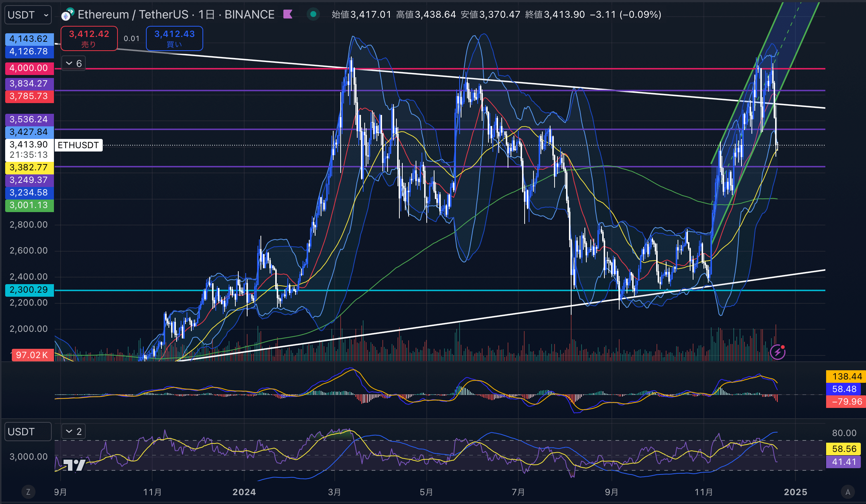
Task: Click the cyan 2,300.29 price label
Action: pyautogui.click(x=29, y=290)
